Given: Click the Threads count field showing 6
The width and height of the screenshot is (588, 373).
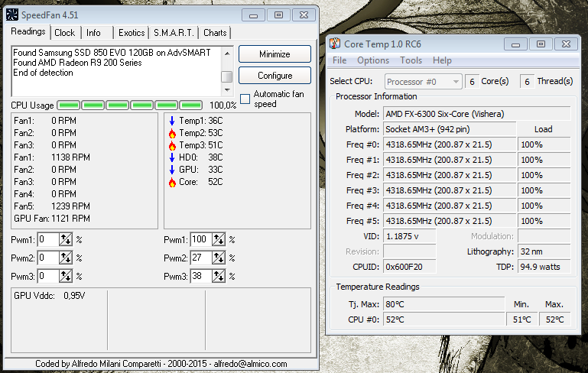Looking at the screenshot, I should [527, 82].
